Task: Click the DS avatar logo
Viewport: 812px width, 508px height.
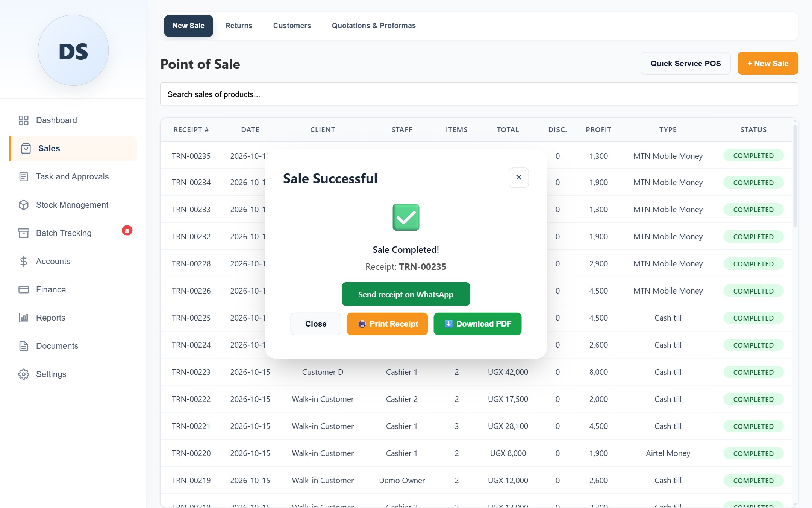Action: (x=73, y=50)
